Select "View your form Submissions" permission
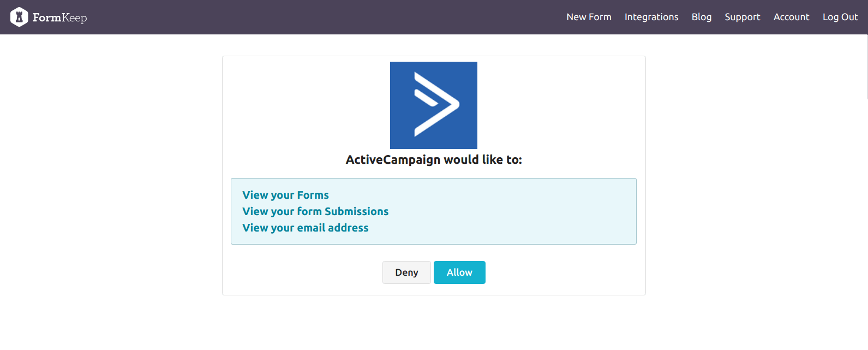 click(x=315, y=211)
